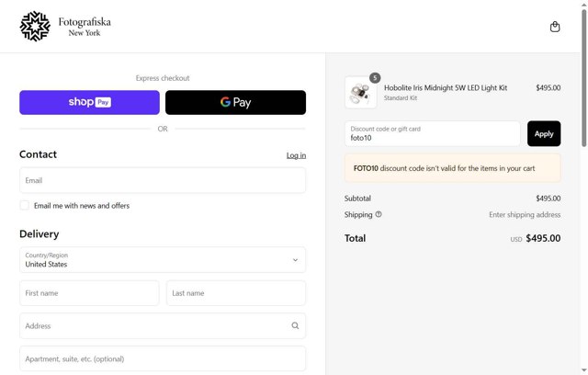
Task: Apply the discount code
Action: tap(544, 133)
